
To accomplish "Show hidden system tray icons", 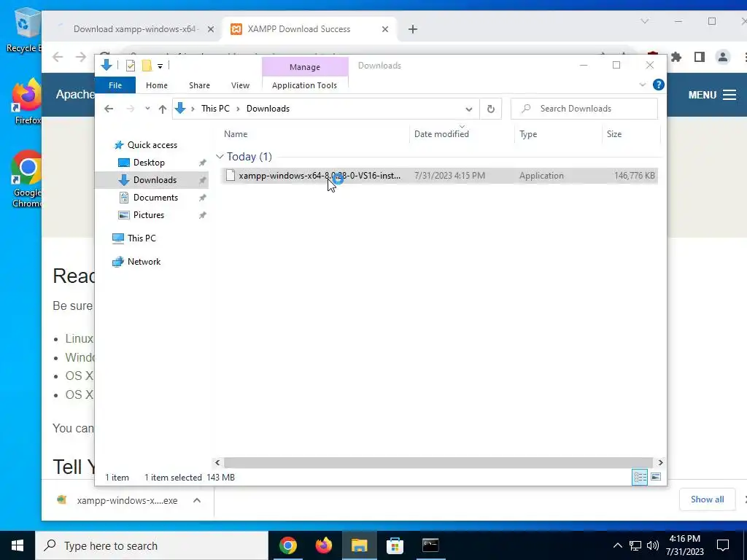I will [x=617, y=545].
